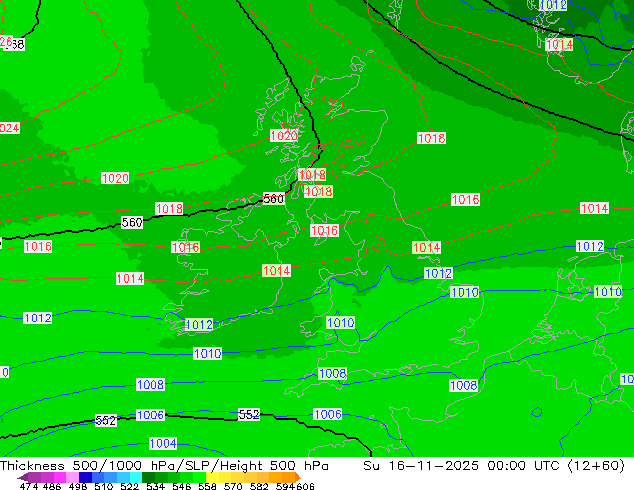The height and width of the screenshot is (490, 634).
Task: Click the dark navy blue legend swatch
Action: coord(85,477)
